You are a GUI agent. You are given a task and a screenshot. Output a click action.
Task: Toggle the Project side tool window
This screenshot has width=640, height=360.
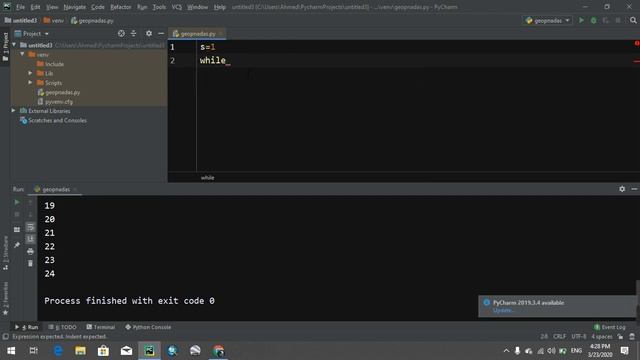tap(5, 47)
